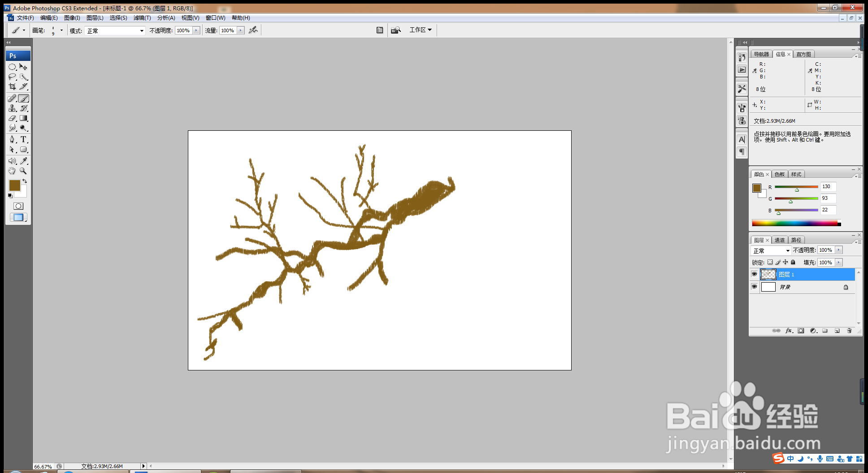Select the Hand tool
Viewport: 868px width, 473px height.
coord(12,171)
